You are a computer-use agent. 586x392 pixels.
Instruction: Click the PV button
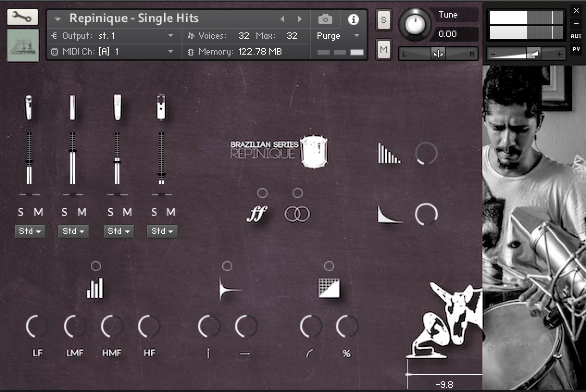(576, 49)
